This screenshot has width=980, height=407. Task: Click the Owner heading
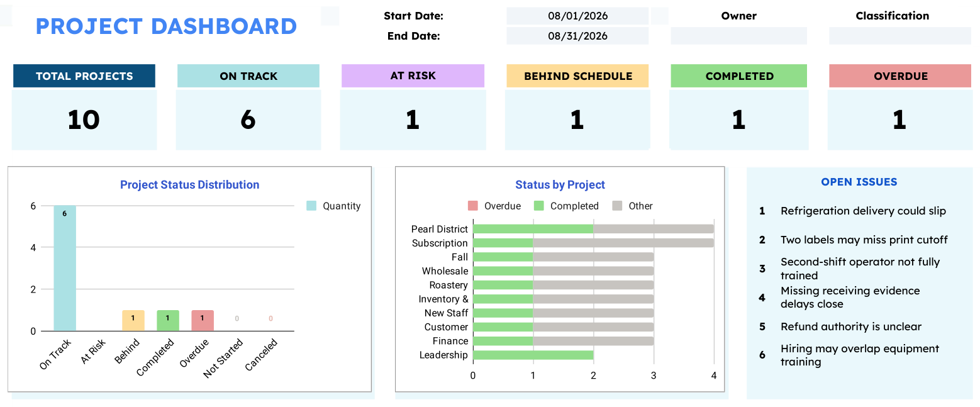coord(738,16)
